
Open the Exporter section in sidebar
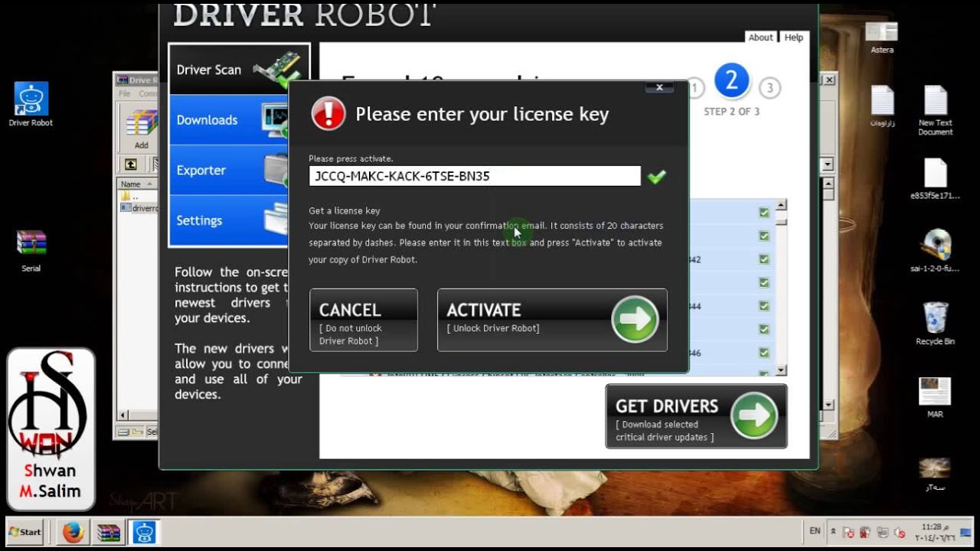click(x=229, y=170)
